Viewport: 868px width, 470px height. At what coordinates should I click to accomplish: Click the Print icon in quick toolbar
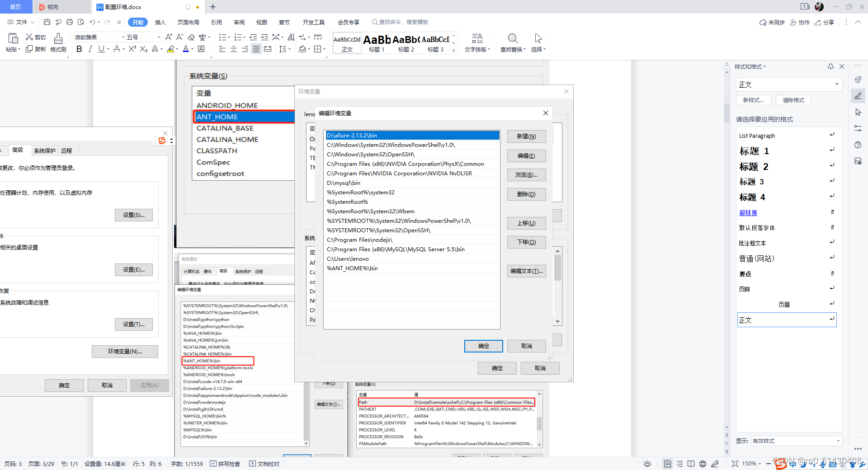(x=70, y=22)
